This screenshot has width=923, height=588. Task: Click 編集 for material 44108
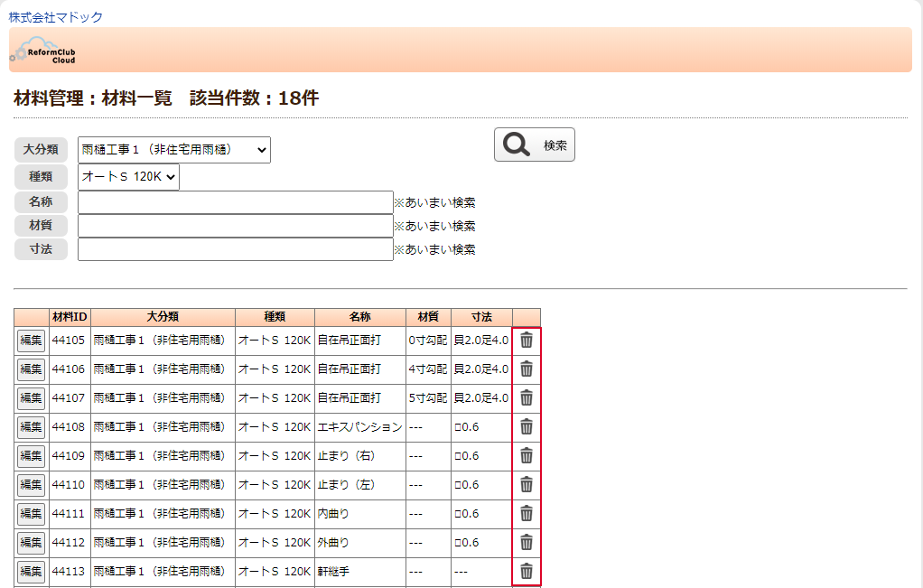pyautogui.click(x=31, y=427)
